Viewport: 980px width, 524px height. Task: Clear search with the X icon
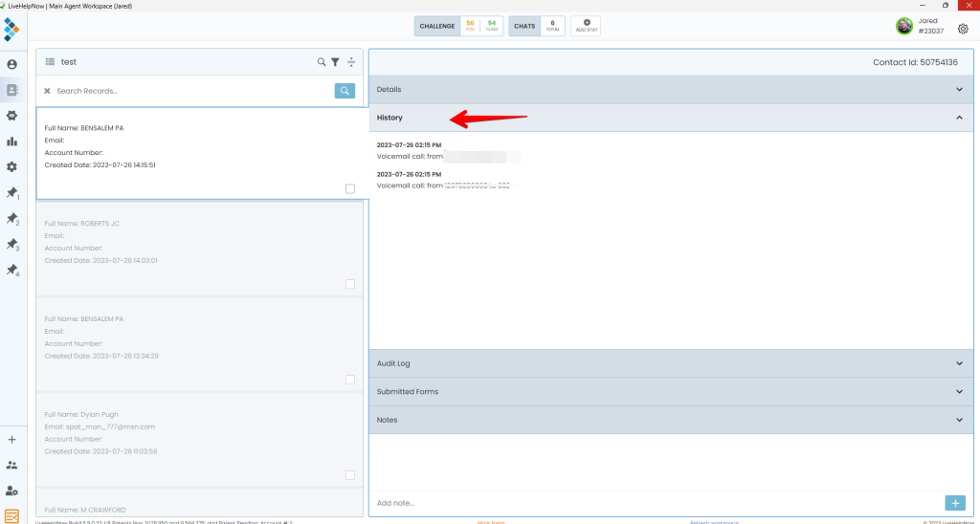pos(47,91)
